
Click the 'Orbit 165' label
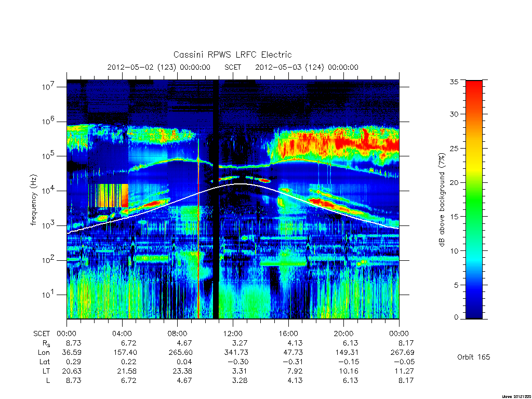pos(474,357)
